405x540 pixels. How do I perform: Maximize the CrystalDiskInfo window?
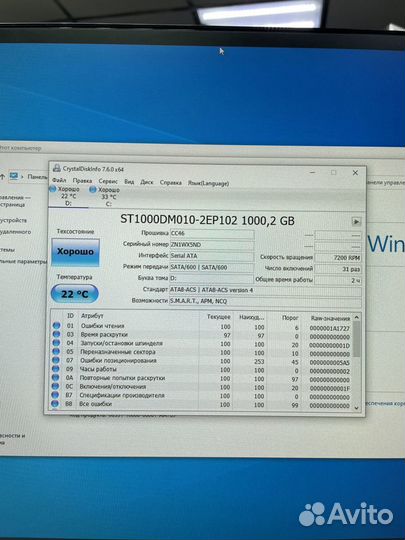coord(333,172)
